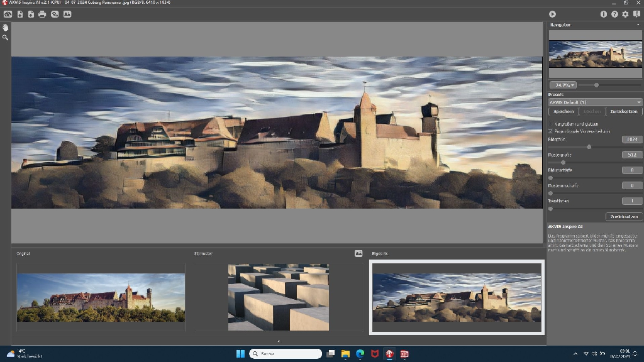The height and width of the screenshot is (362, 644).
Task: Click the Bildschärfe slider
Action: pyautogui.click(x=595, y=178)
